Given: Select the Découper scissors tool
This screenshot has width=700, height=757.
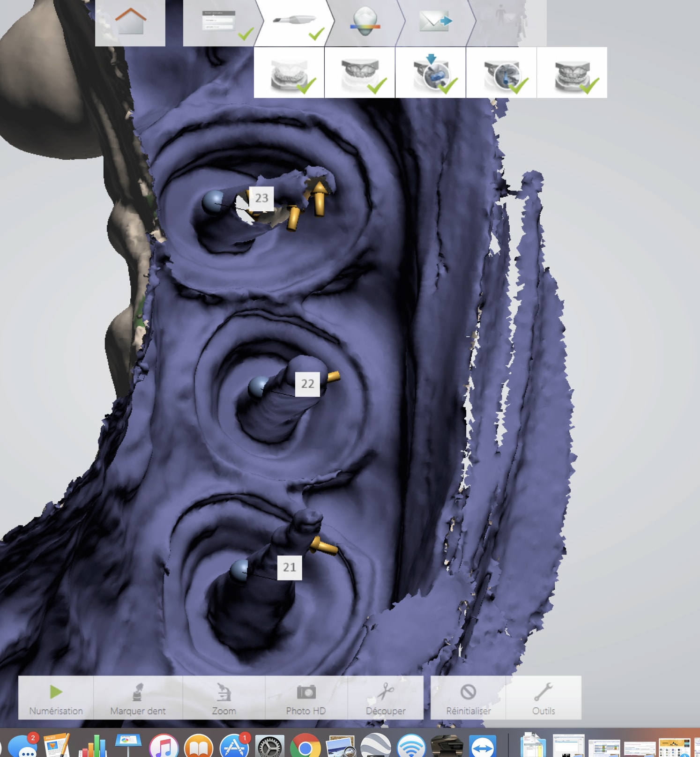Looking at the screenshot, I should tap(386, 698).
